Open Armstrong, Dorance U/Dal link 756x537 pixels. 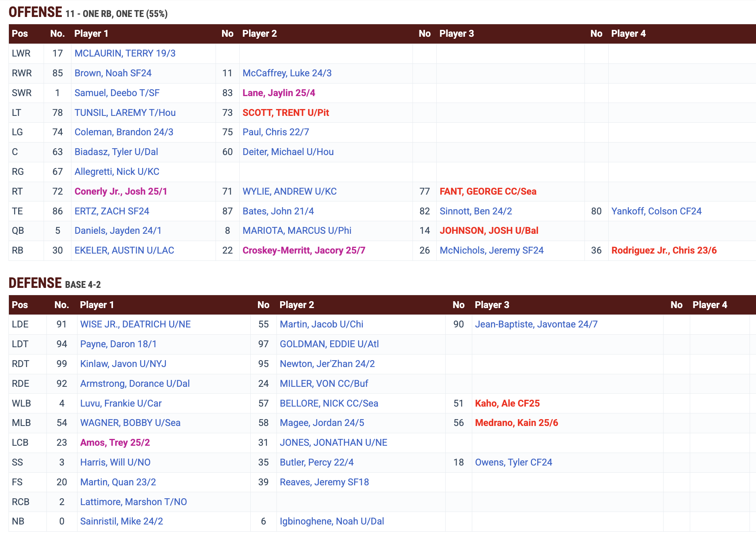(135, 384)
